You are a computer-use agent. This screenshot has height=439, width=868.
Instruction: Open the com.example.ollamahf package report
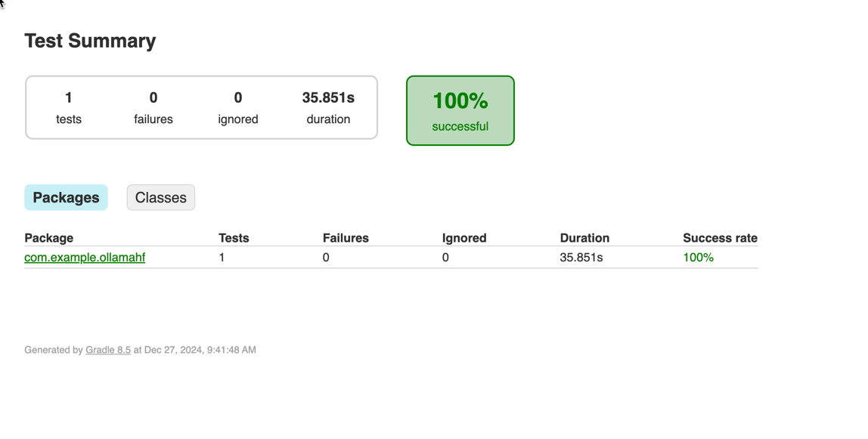click(85, 257)
